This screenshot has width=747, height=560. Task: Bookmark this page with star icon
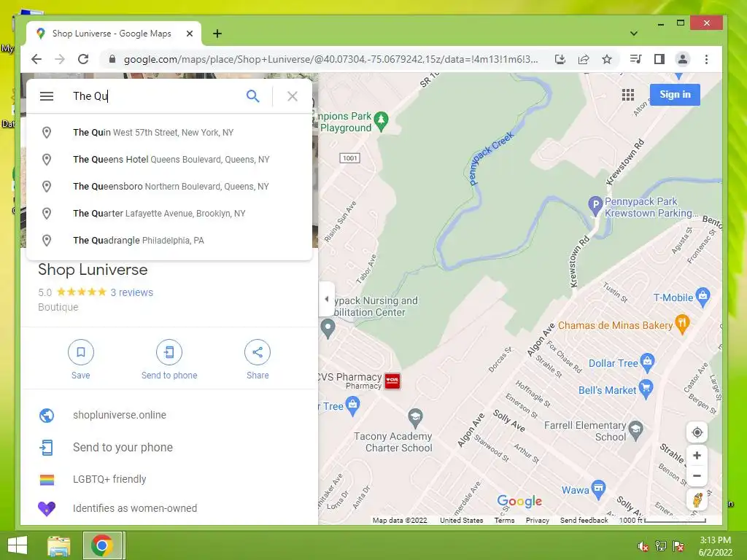[606, 59]
